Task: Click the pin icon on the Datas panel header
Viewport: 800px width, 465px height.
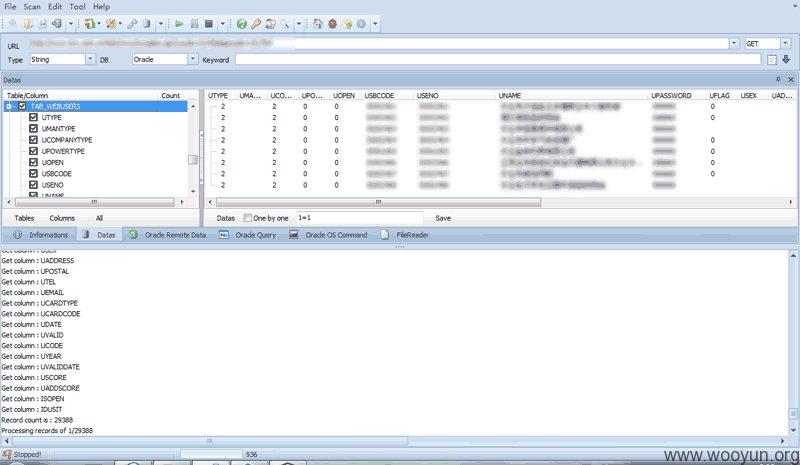Action: tap(778, 80)
